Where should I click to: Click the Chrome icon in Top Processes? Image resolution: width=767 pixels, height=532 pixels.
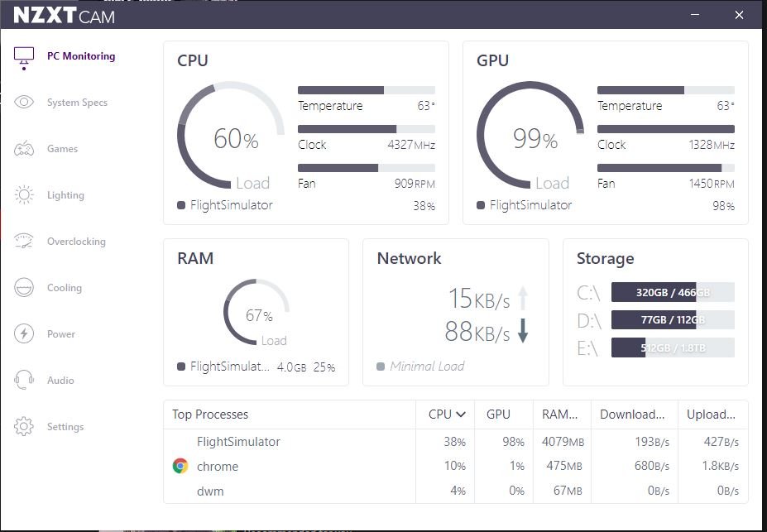180,467
